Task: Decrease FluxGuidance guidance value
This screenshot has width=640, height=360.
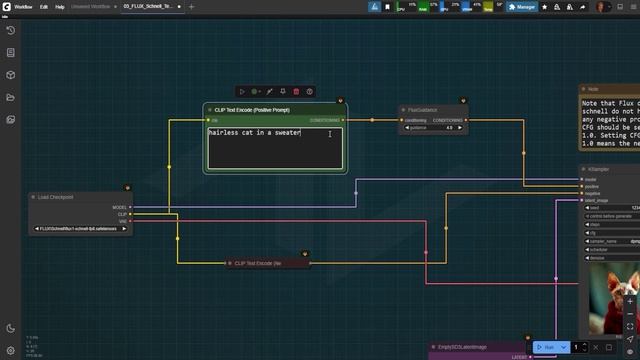Action: (407, 128)
